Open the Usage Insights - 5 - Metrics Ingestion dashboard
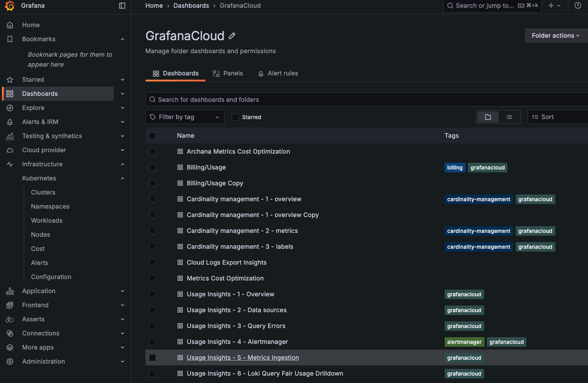The height and width of the screenshot is (383, 588). [x=243, y=357]
